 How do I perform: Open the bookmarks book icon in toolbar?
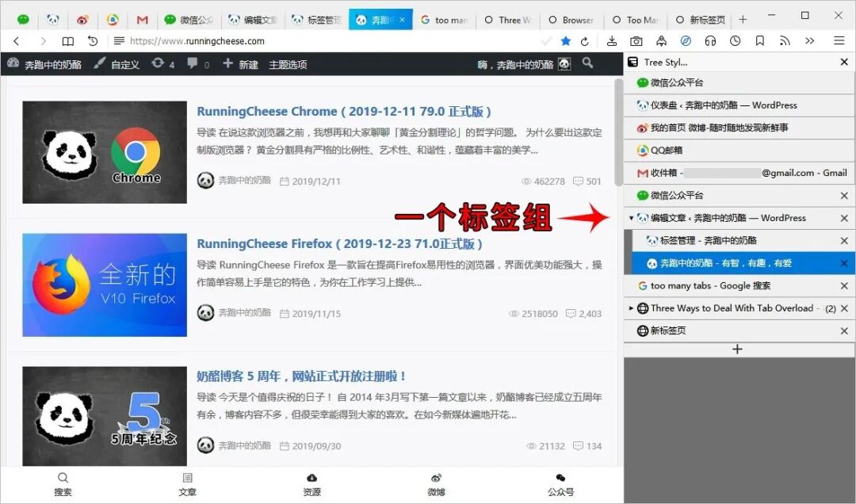pos(67,41)
